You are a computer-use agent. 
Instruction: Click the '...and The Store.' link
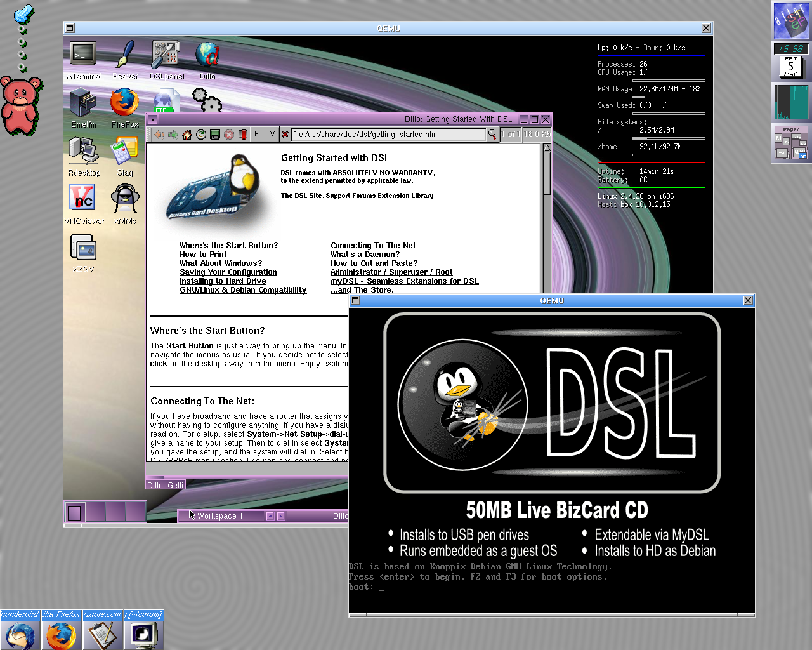tap(362, 290)
